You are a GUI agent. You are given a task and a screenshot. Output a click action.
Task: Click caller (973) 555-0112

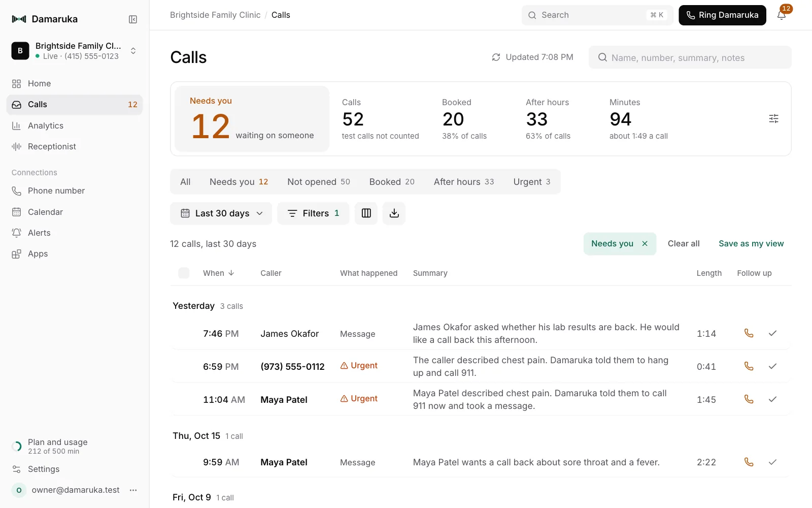tap(292, 367)
